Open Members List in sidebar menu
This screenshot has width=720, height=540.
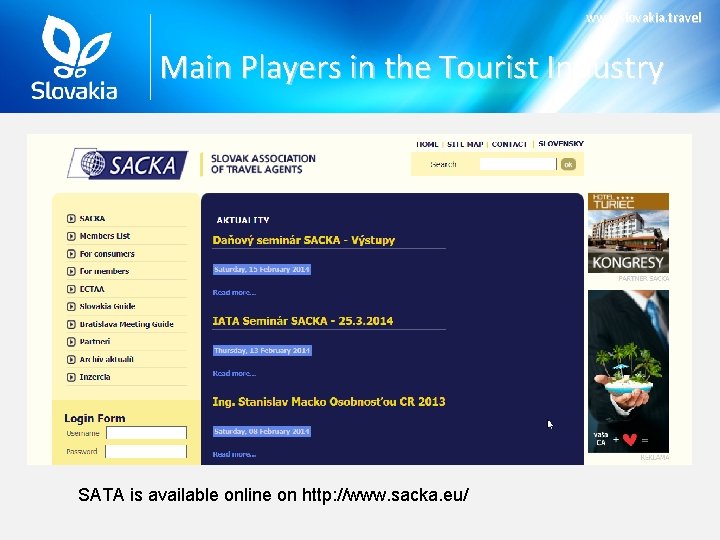pos(105,236)
